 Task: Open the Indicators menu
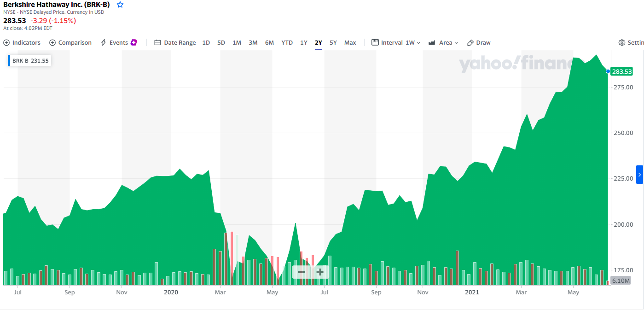click(22, 42)
